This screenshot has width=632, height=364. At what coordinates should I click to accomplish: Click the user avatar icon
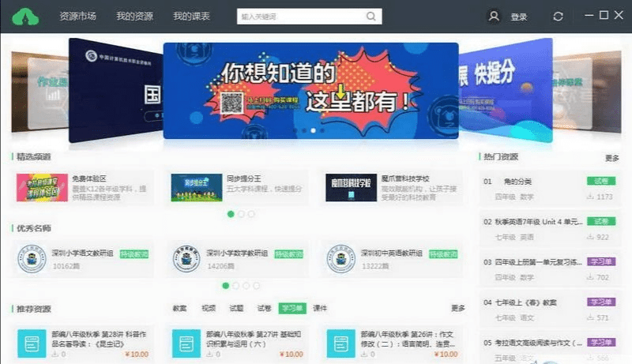pos(494,17)
